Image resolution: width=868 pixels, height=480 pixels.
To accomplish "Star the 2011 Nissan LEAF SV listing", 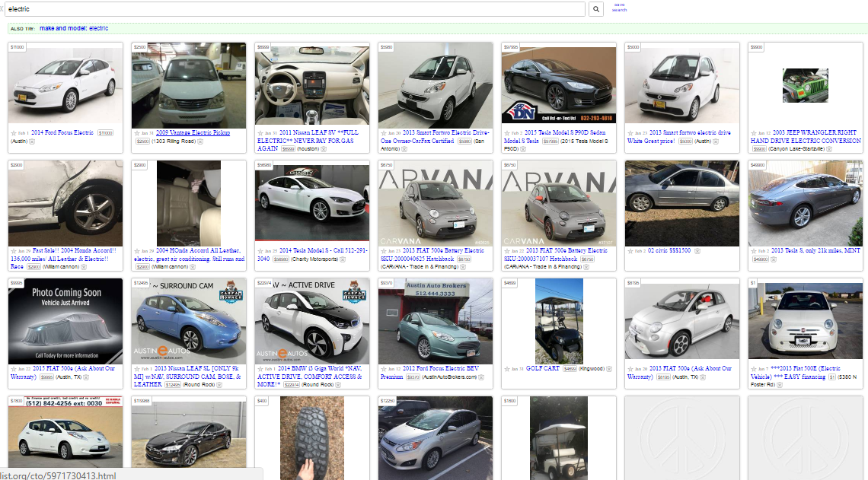I will (260, 133).
